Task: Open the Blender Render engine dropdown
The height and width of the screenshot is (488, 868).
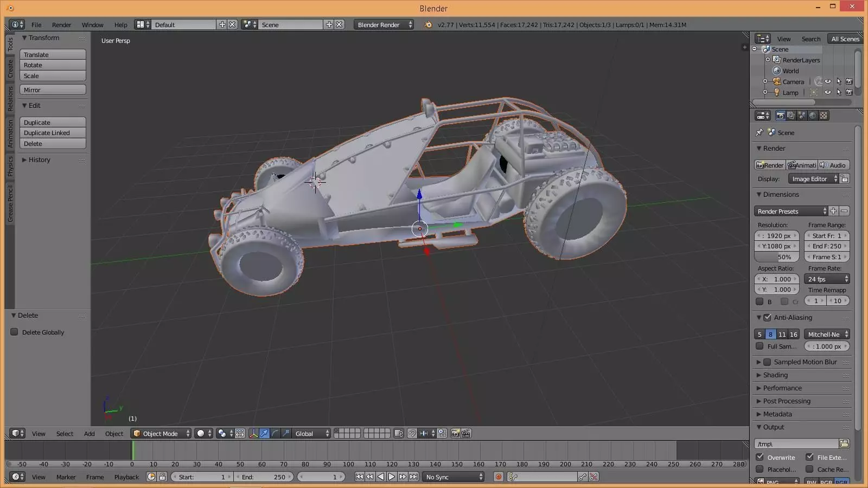Action: (x=384, y=24)
